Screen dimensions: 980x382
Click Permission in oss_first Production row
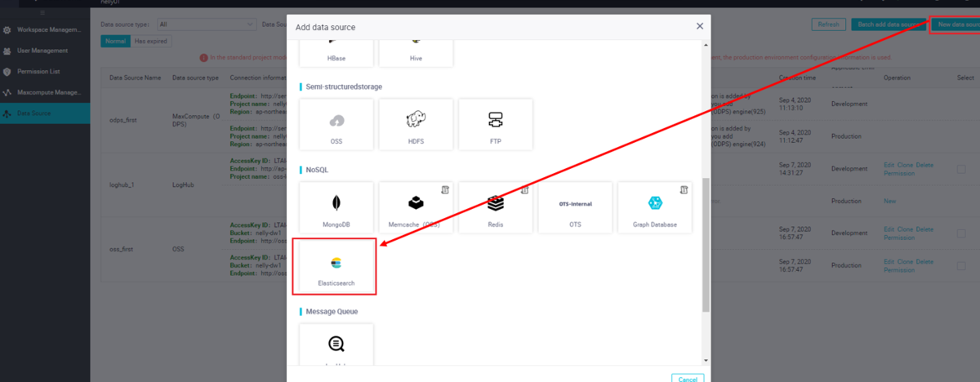point(899,270)
